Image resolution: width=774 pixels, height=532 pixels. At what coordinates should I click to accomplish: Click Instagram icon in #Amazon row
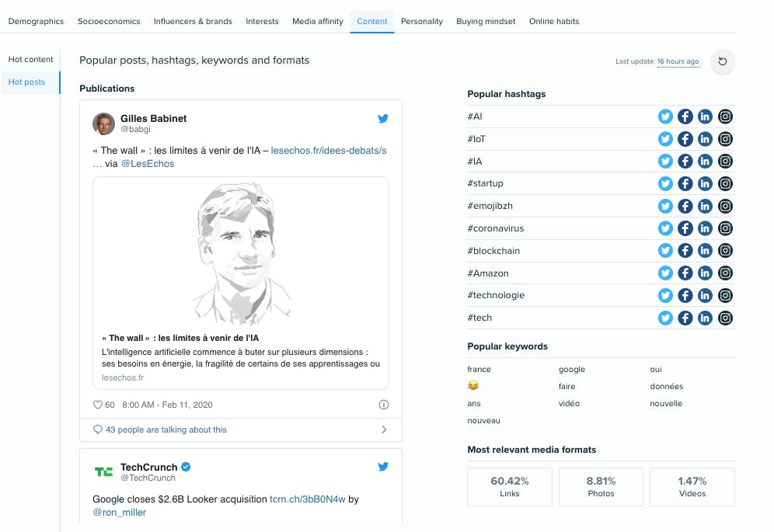point(725,273)
